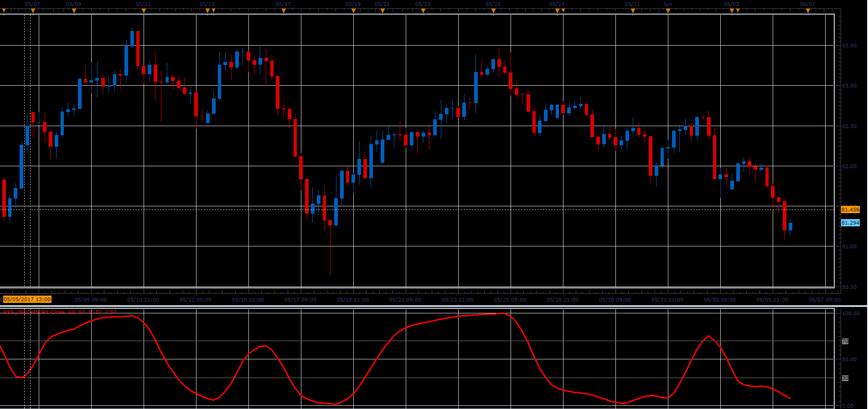Click the 05/17 09:00 time axis label
The height and width of the screenshot is (409, 868).
point(300,300)
